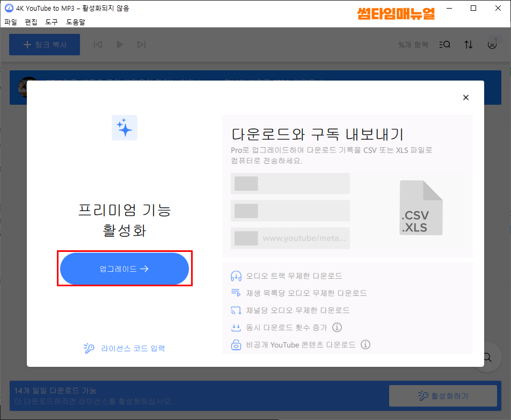Screen dimensions: 511x420
Task: Click the 오디오 트랙 무제한 다운로드 text
Action: pos(294,276)
